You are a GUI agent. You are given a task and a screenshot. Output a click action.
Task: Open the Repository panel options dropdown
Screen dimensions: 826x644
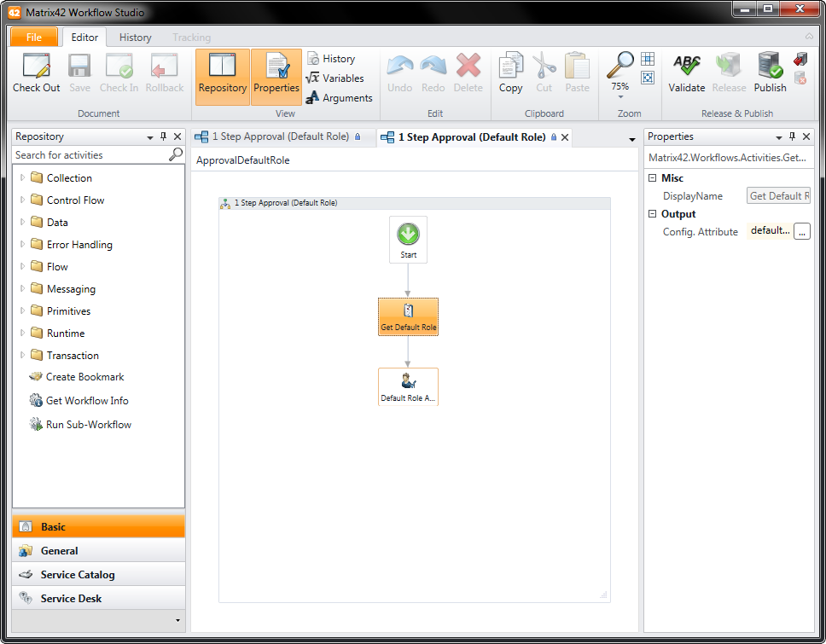click(149, 137)
